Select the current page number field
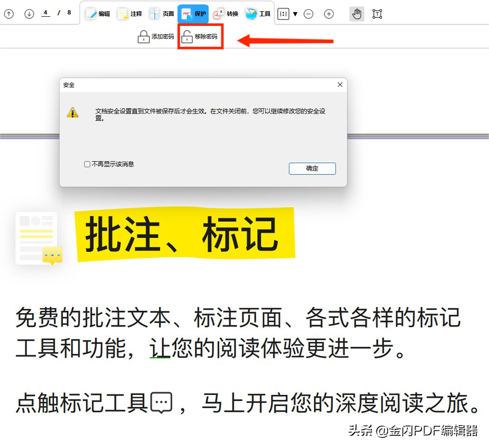 pyautogui.click(x=45, y=13)
